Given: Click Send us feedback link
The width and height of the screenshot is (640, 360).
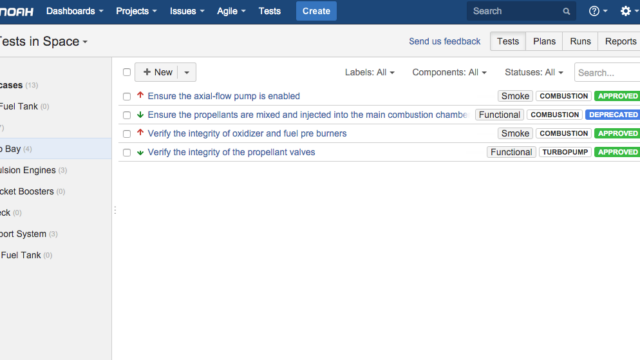Looking at the screenshot, I should click(x=444, y=41).
